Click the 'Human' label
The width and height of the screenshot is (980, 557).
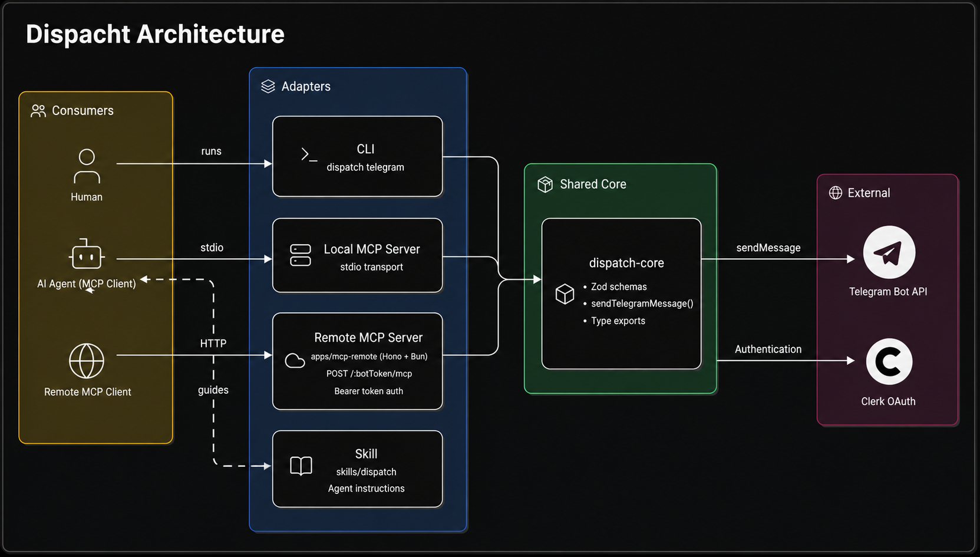[87, 197]
